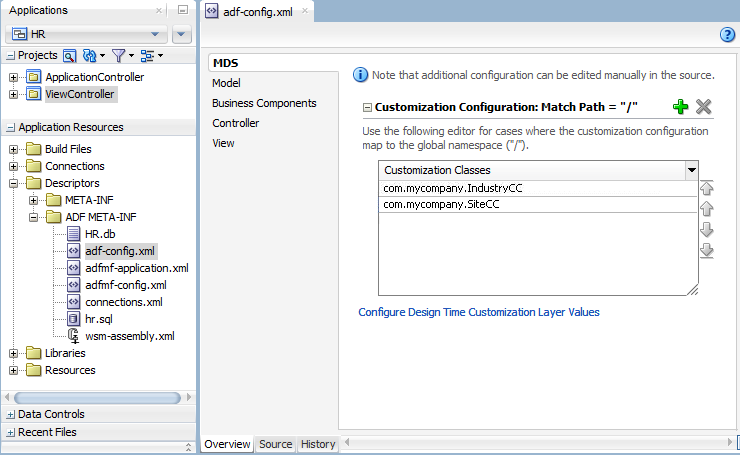Open the HR application dropdown
740x455 pixels.
(155, 34)
